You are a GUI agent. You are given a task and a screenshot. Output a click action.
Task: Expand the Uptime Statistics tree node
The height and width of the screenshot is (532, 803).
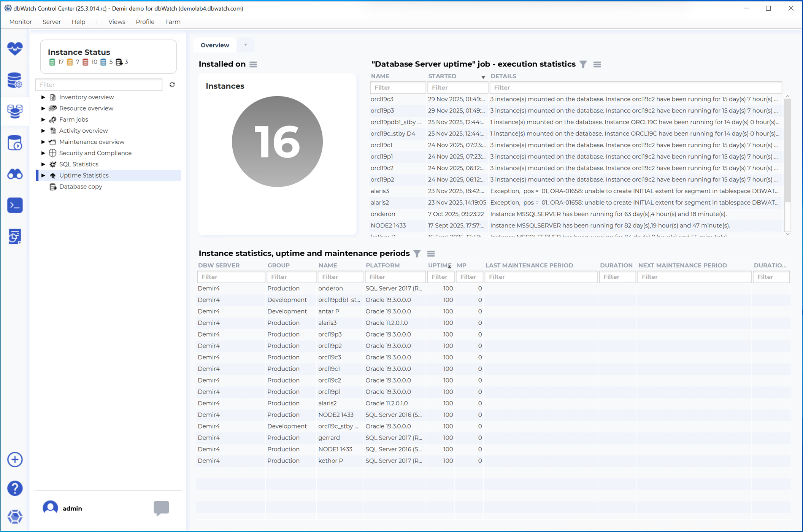pyautogui.click(x=43, y=175)
